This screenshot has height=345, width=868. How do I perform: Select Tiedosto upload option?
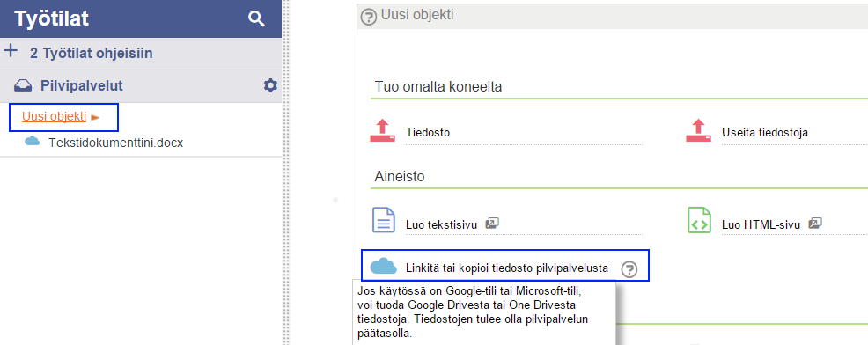click(x=427, y=132)
